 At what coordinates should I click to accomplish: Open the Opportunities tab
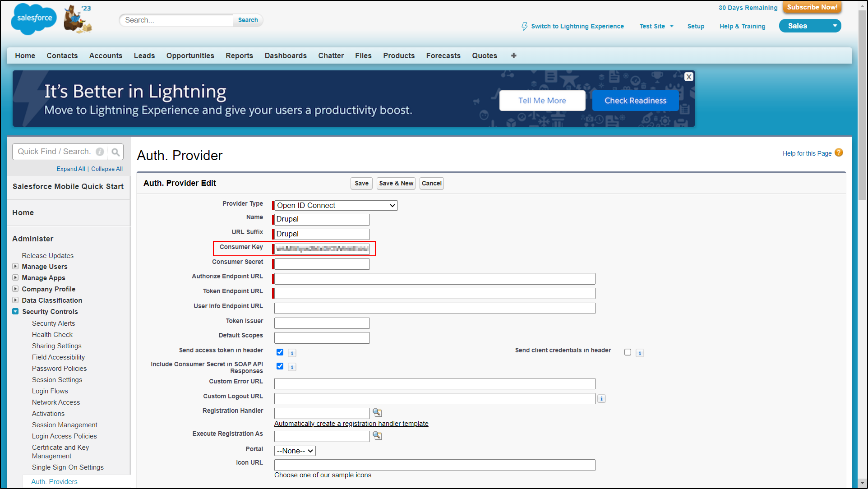coord(190,55)
